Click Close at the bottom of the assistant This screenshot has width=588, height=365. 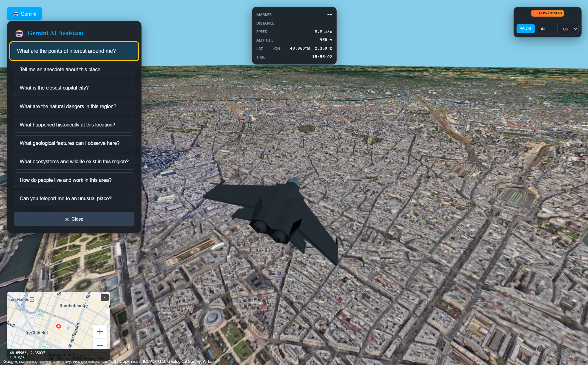(74, 219)
